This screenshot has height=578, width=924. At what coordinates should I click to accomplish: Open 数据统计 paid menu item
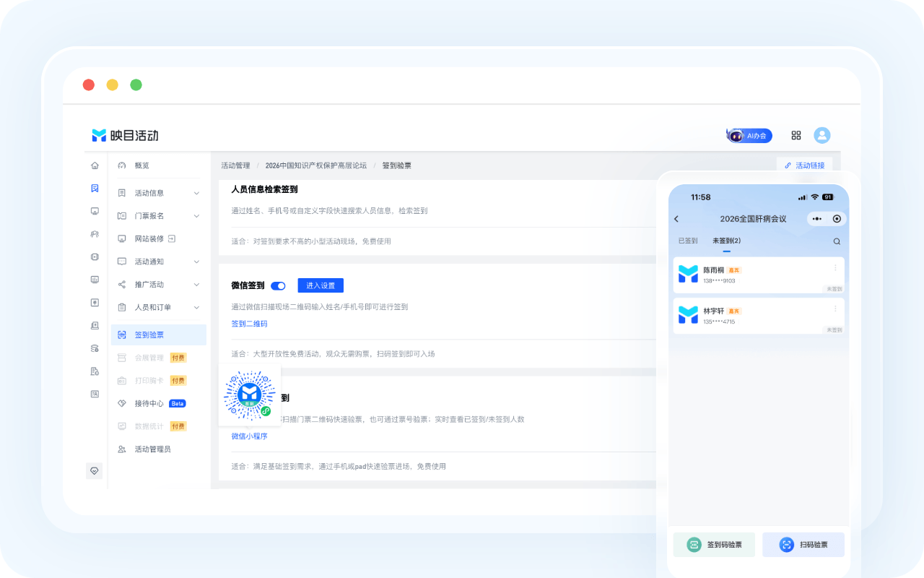[158, 426]
